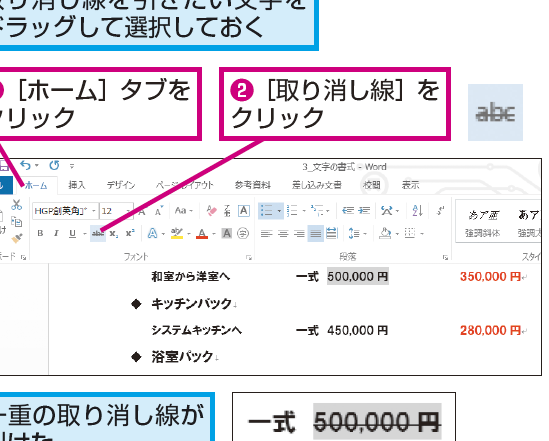
Task: Apply the red font color
Action: click(202, 233)
